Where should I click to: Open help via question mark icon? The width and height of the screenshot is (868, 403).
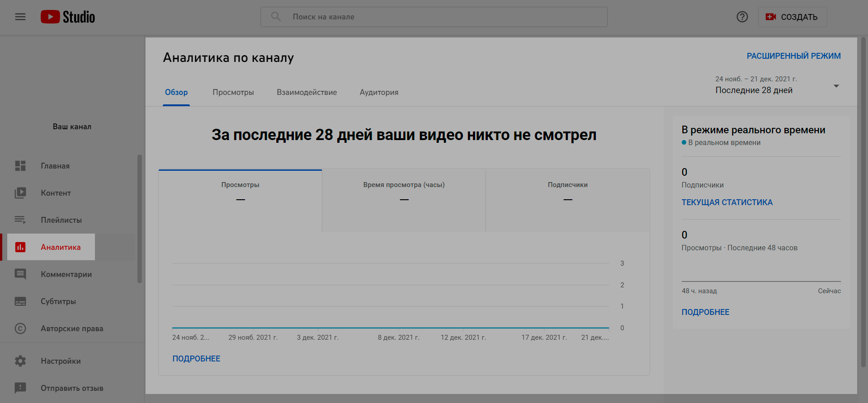742,17
